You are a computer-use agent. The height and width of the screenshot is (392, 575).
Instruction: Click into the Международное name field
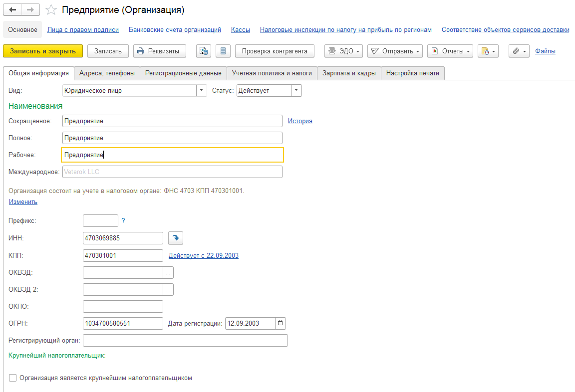tap(172, 172)
